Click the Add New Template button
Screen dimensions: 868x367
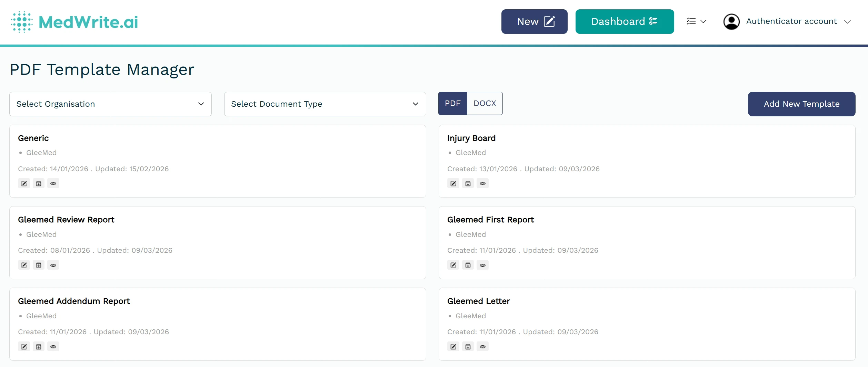coord(801,104)
